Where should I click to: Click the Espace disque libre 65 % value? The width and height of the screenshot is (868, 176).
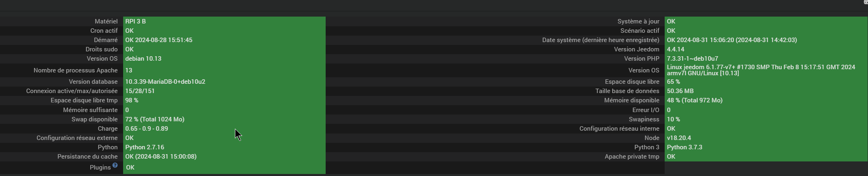pos(674,82)
